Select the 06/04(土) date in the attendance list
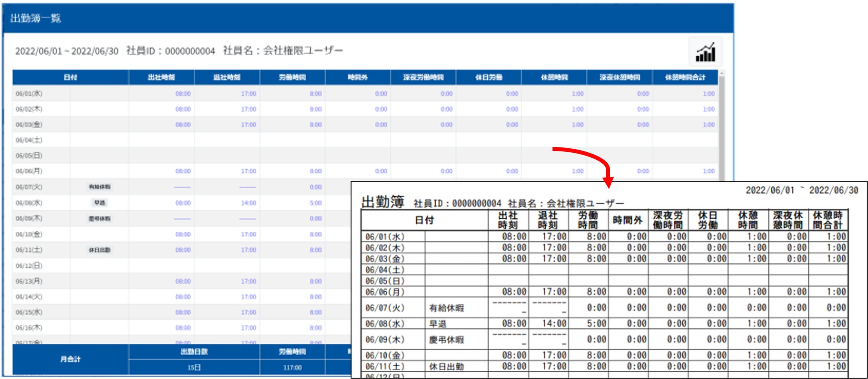Image resolution: width=868 pixels, height=379 pixels. 29,140
